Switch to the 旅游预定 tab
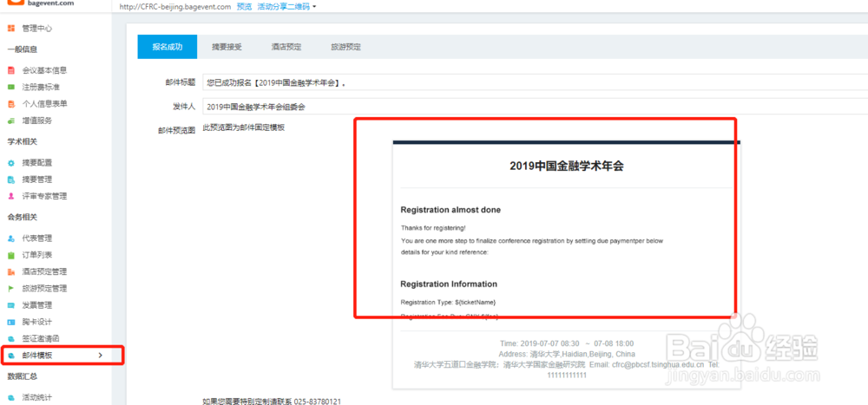The height and width of the screenshot is (405, 868). [x=346, y=47]
